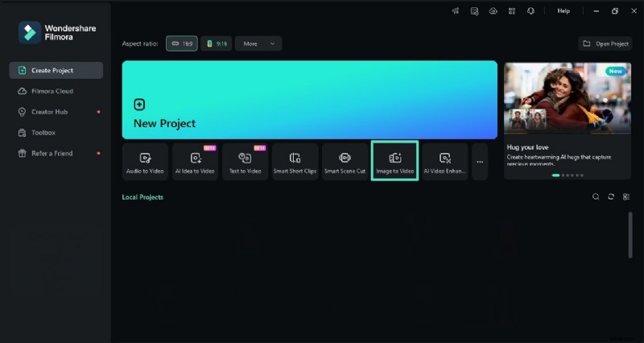Switch to the 9:16 aspect ratio
This screenshot has height=343, width=644.
pyautogui.click(x=217, y=43)
